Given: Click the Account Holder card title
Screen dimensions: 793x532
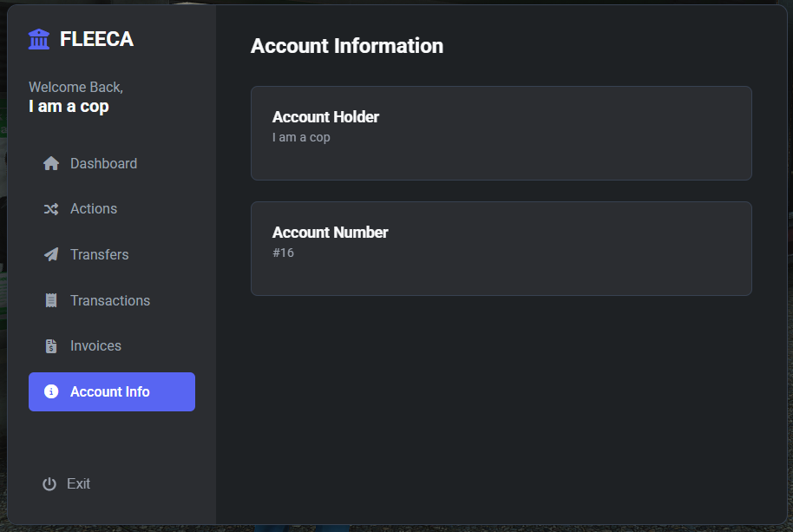Looking at the screenshot, I should click(325, 117).
